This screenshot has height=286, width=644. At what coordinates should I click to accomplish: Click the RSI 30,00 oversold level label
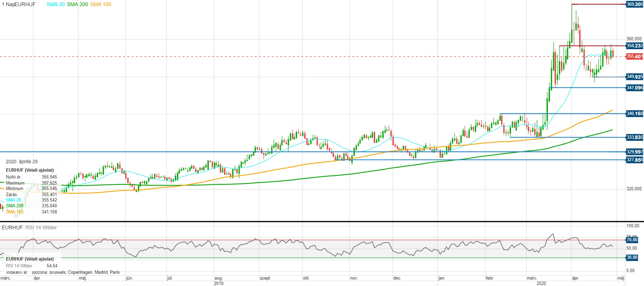(x=632, y=258)
